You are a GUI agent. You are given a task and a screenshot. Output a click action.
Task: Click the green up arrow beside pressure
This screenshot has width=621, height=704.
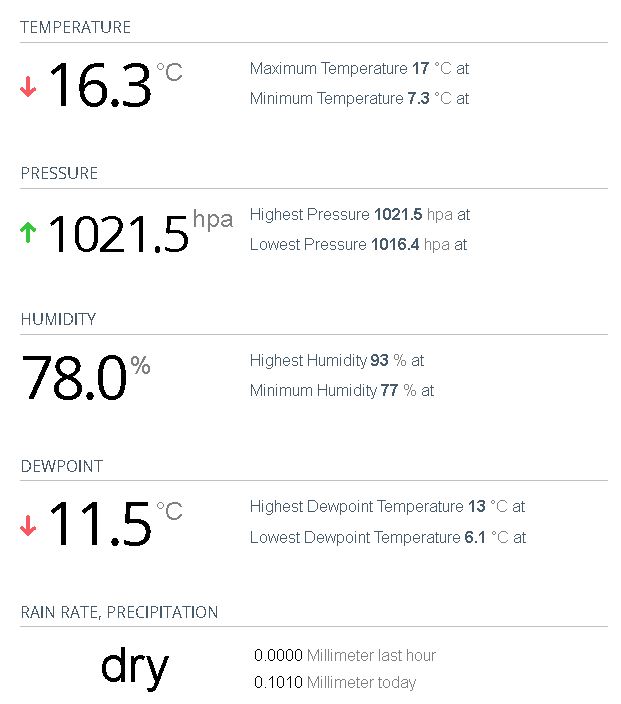click(x=28, y=233)
